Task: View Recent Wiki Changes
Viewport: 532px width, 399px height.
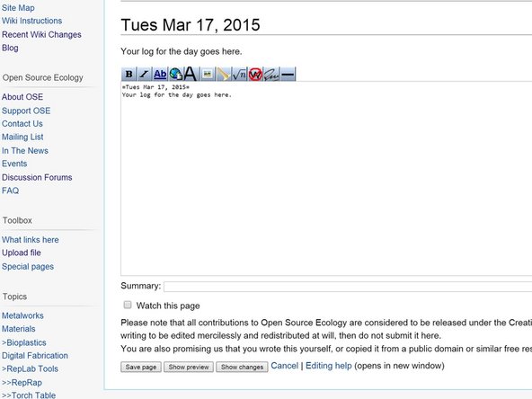Action: [41, 35]
